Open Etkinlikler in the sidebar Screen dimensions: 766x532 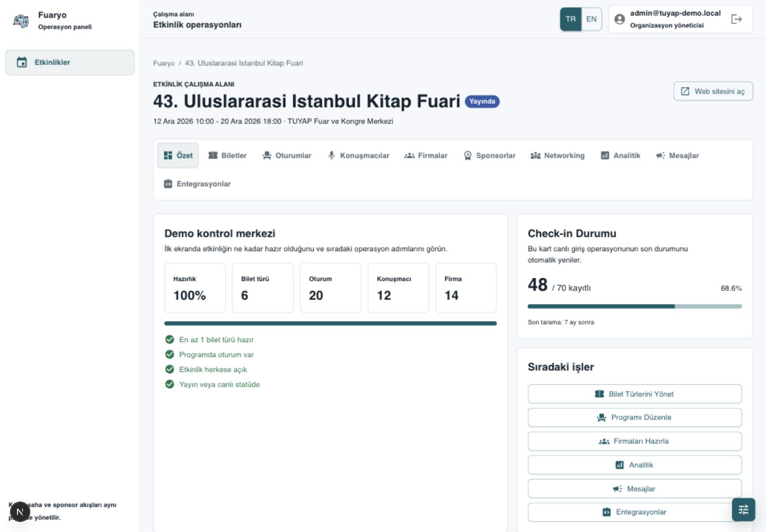click(x=70, y=62)
